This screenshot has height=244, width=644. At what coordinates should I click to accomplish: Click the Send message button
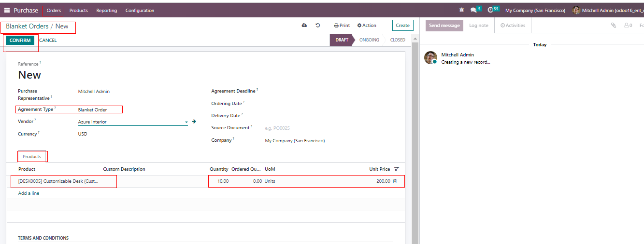point(444,26)
